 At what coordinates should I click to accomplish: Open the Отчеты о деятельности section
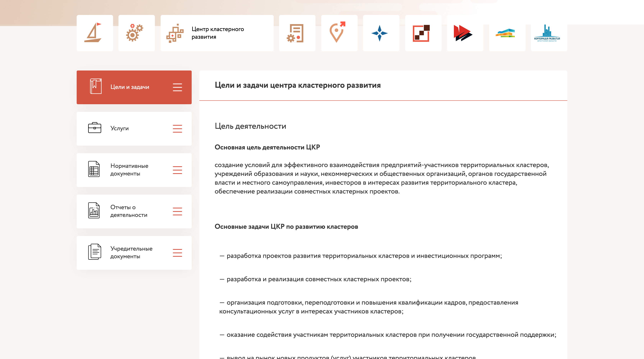[134, 211]
